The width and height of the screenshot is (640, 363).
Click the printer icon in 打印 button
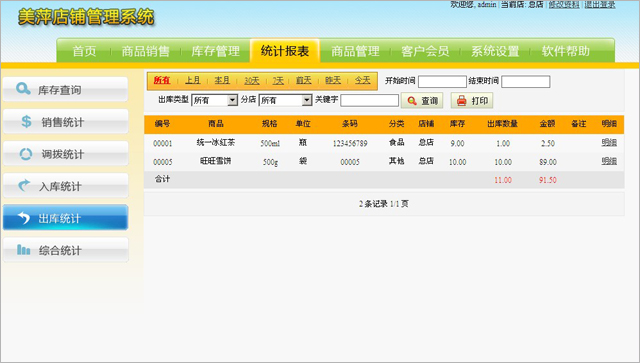[x=461, y=100]
